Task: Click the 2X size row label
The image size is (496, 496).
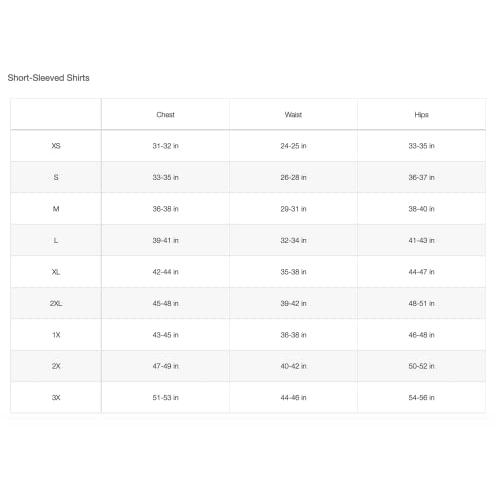Action: [56, 366]
